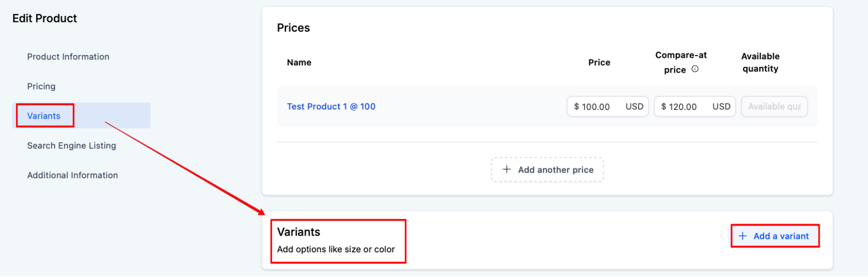Click the $ 120.00 compare-at price field
The width and height of the screenshot is (868, 277).
pyautogui.click(x=682, y=107)
